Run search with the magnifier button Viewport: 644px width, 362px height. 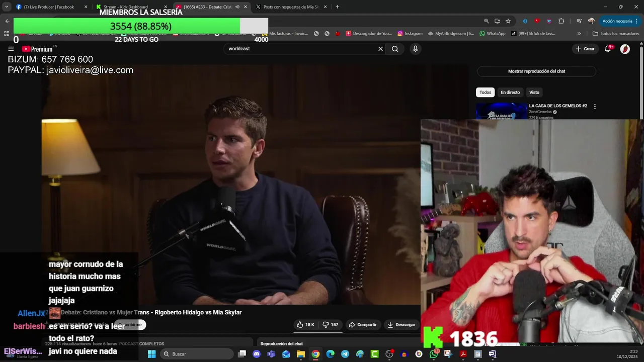(395, 49)
